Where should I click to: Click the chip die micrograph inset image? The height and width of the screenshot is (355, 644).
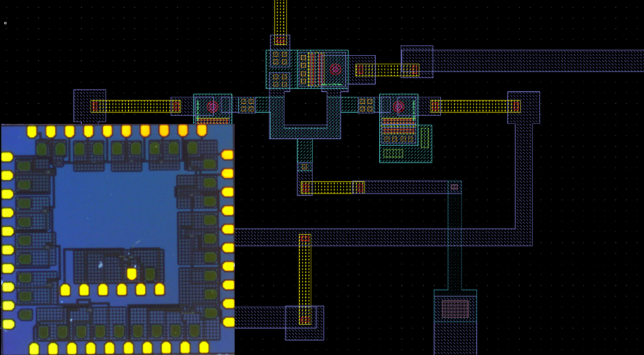(117, 240)
